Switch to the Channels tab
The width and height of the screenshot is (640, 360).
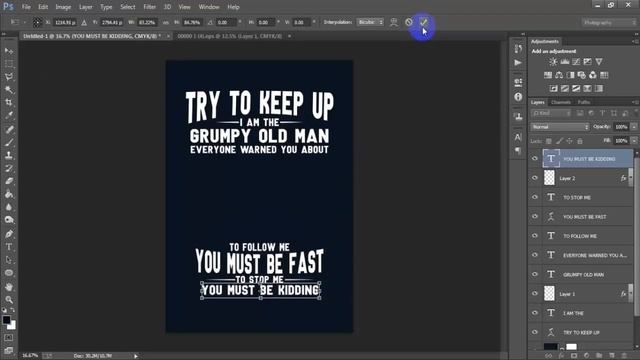click(x=561, y=102)
